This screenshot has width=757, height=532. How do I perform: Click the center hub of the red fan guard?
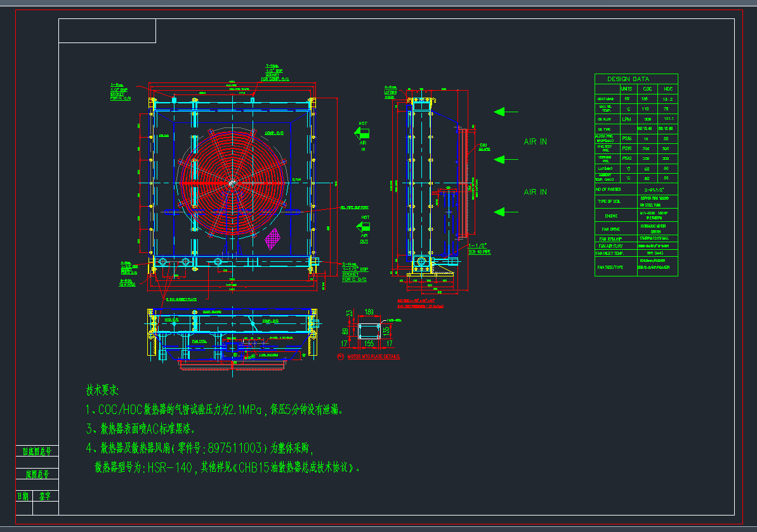coord(233,183)
